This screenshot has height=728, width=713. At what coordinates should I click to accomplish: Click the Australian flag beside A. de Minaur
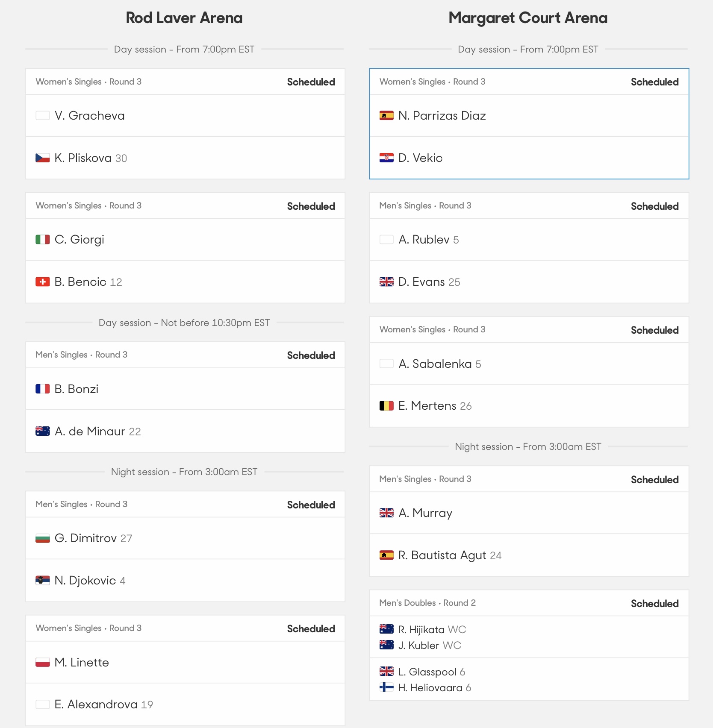(42, 431)
